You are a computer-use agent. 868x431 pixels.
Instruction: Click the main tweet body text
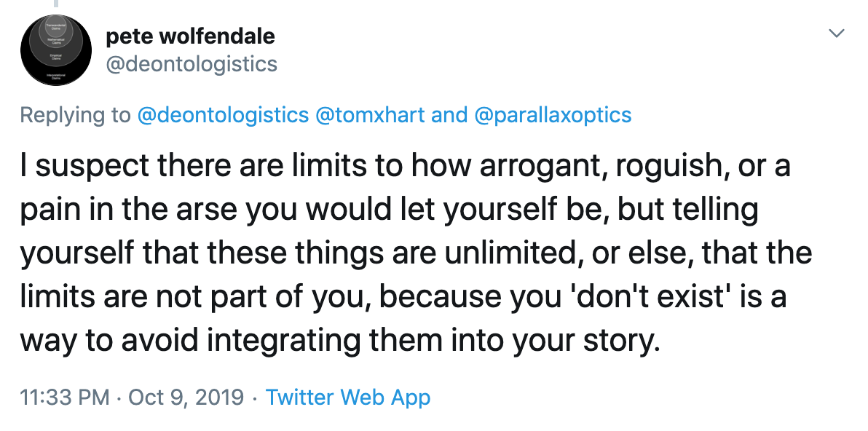(415, 253)
